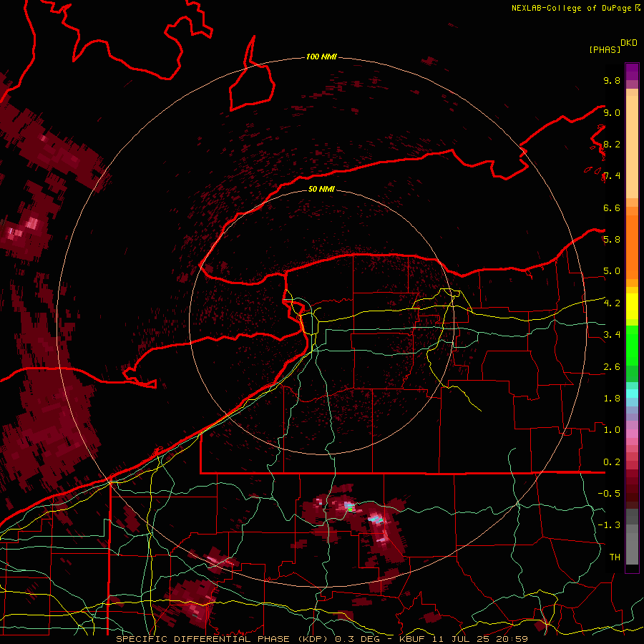Pick the bright green color bar segment
This screenshot has width=644, height=644.
click(632, 345)
